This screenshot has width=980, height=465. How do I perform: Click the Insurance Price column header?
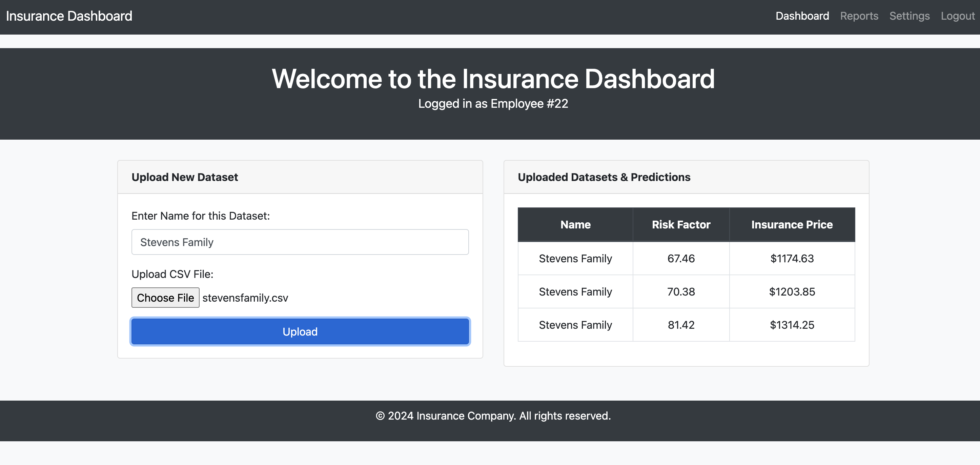[792, 224]
